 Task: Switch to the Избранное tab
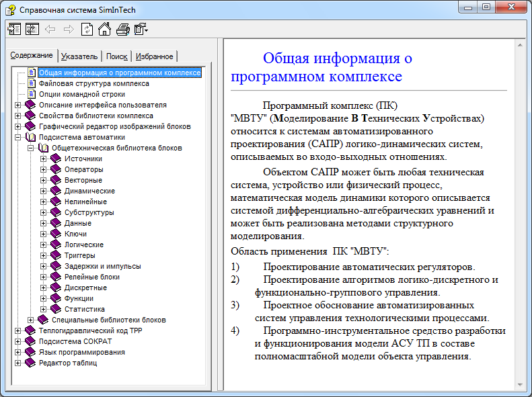tap(154, 56)
